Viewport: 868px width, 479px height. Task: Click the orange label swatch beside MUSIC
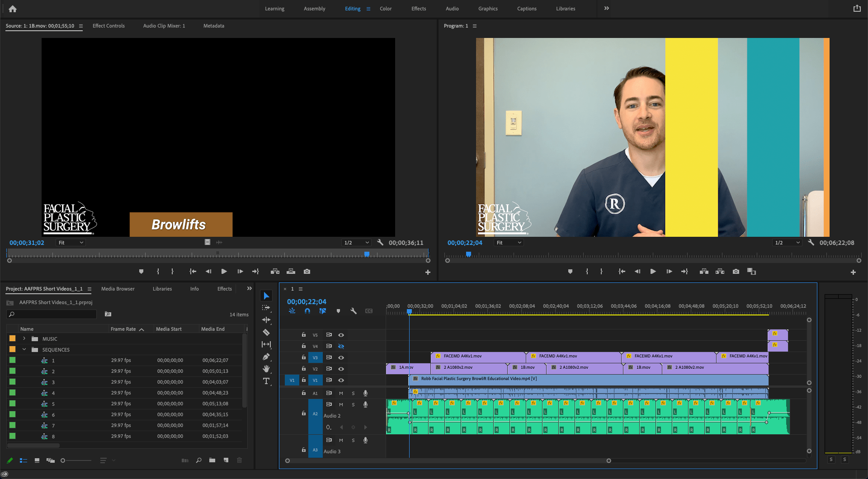point(13,338)
